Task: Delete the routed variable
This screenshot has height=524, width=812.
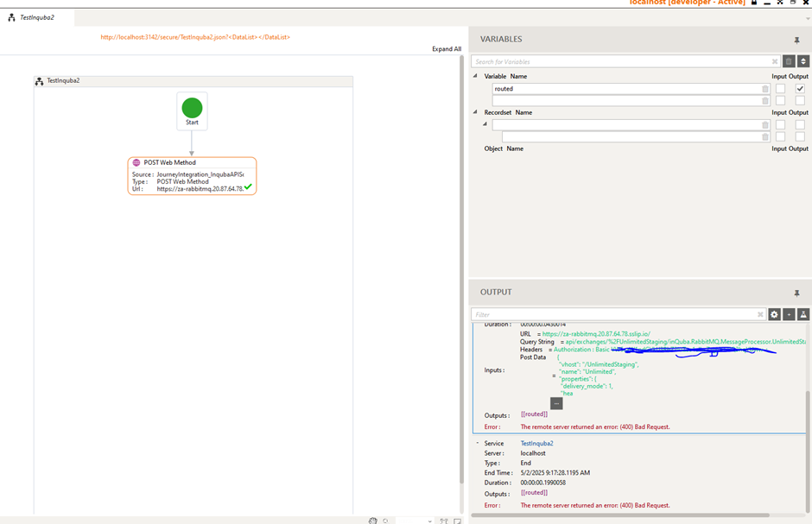Action: point(764,89)
